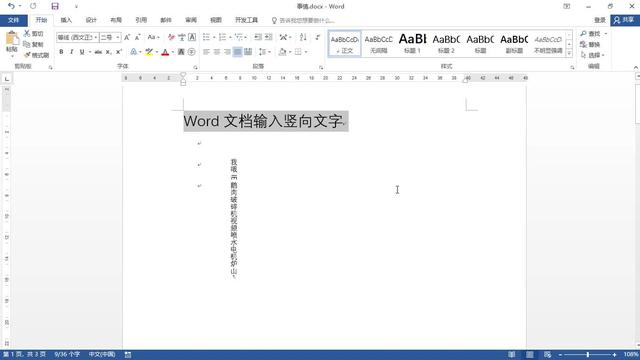Apply the red font color swatch
This screenshot has height=360, width=640.
click(x=165, y=52)
